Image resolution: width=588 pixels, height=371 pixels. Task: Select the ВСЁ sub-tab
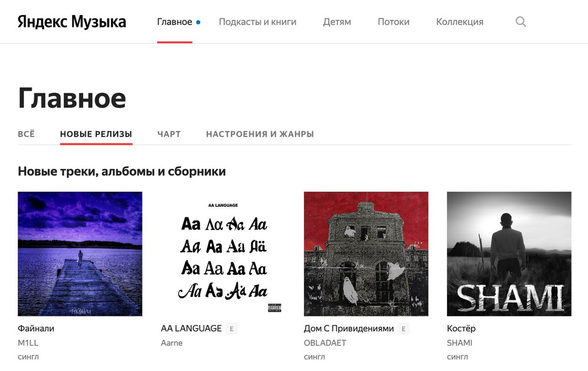click(26, 134)
